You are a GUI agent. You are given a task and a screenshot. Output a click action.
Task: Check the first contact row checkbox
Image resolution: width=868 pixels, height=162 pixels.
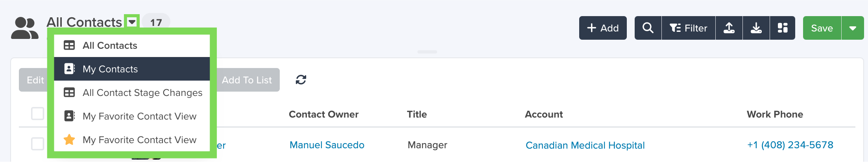pos(37,144)
